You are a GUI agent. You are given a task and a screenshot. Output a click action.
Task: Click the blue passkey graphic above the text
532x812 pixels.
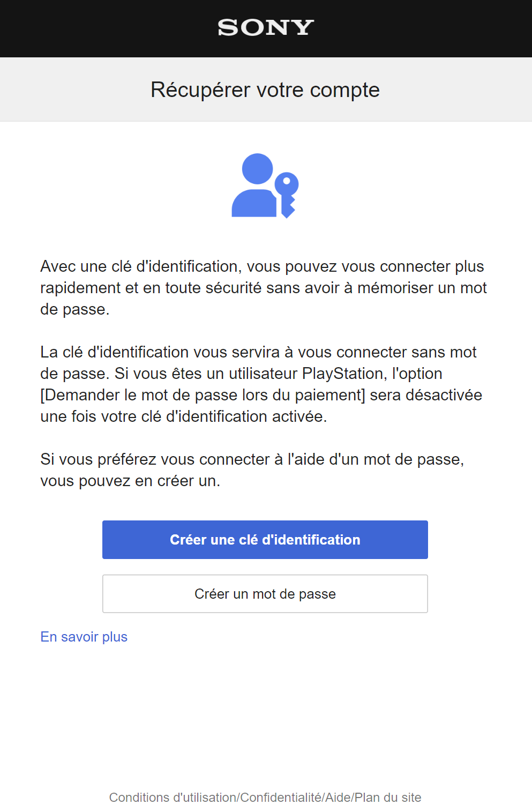[x=266, y=186]
